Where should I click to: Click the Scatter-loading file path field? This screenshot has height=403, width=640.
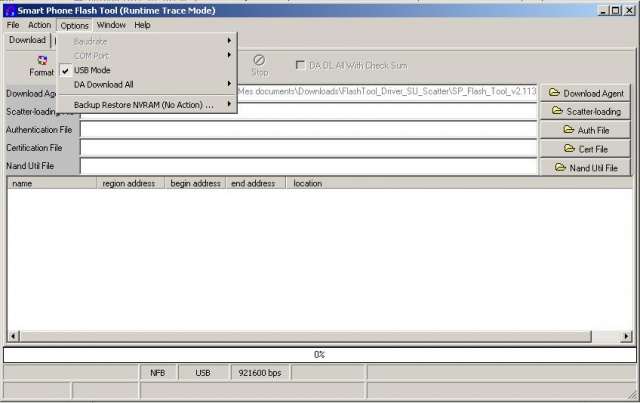click(x=387, y=111)
